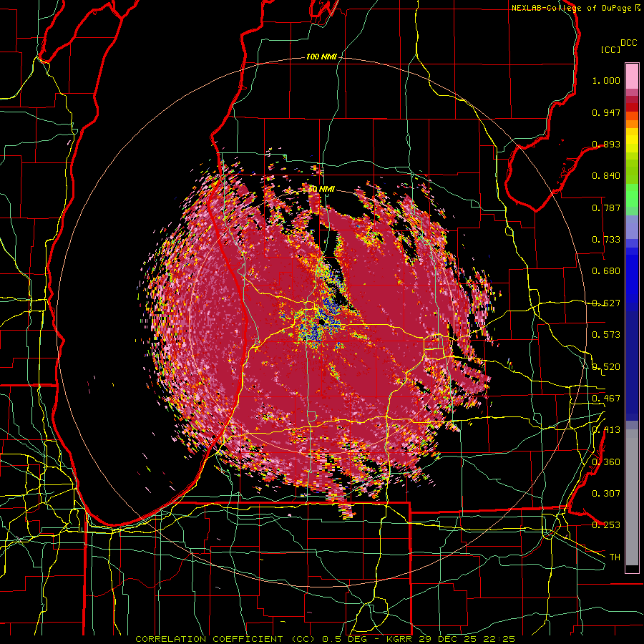
Task: Click the TH label at scale bottom
Action: pos(615,557)
